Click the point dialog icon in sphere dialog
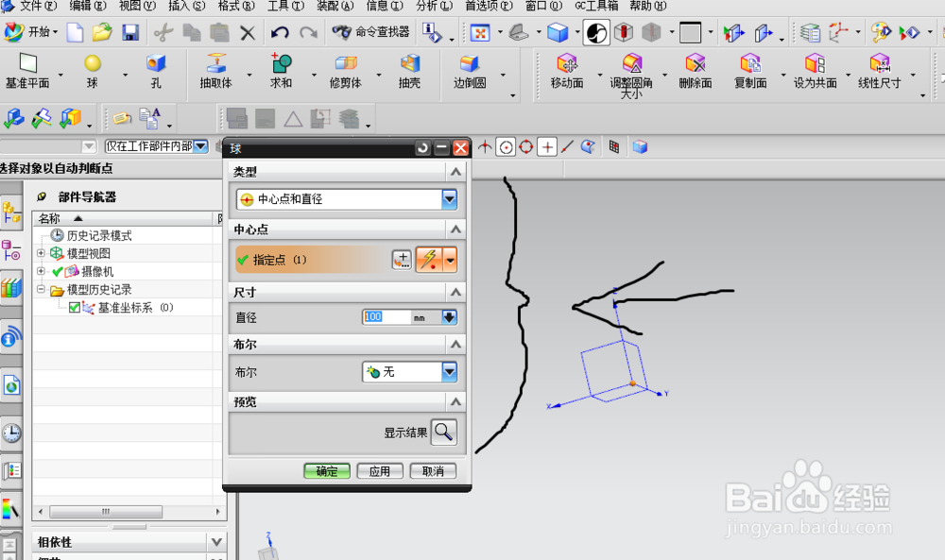This screenshot has width=945, height=560. coord(402,260)
